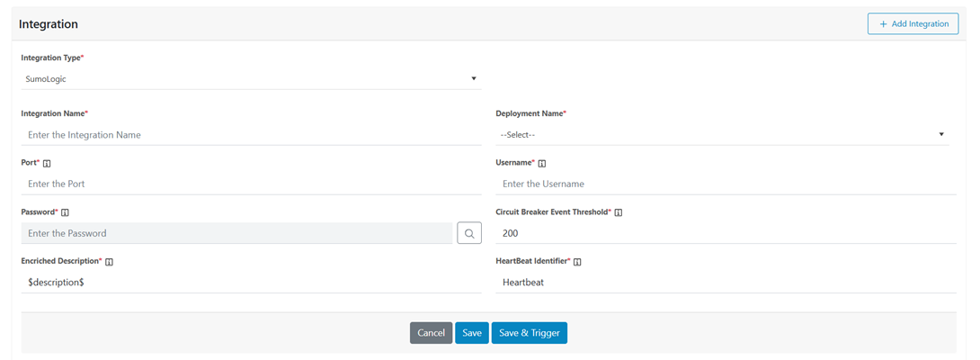Focus the Integration Name input field
980x360 pixels.
(x=251, y=135)
